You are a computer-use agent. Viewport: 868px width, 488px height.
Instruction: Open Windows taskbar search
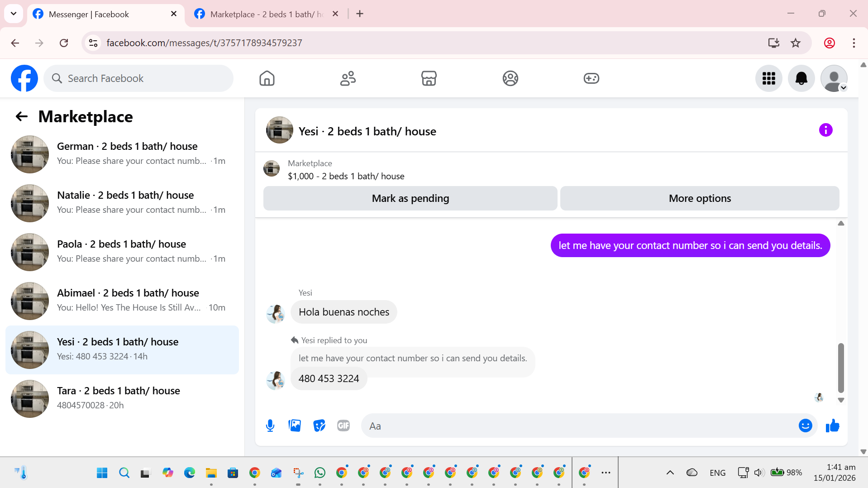tap(124, 473)
